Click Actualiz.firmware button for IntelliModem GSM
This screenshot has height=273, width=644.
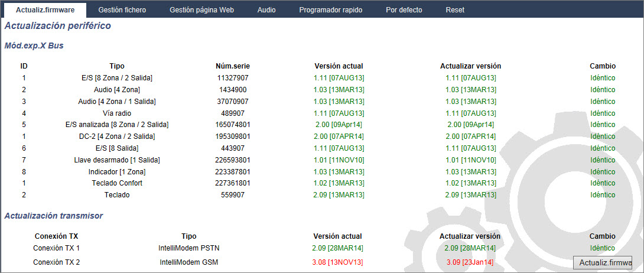click(603, 262)
